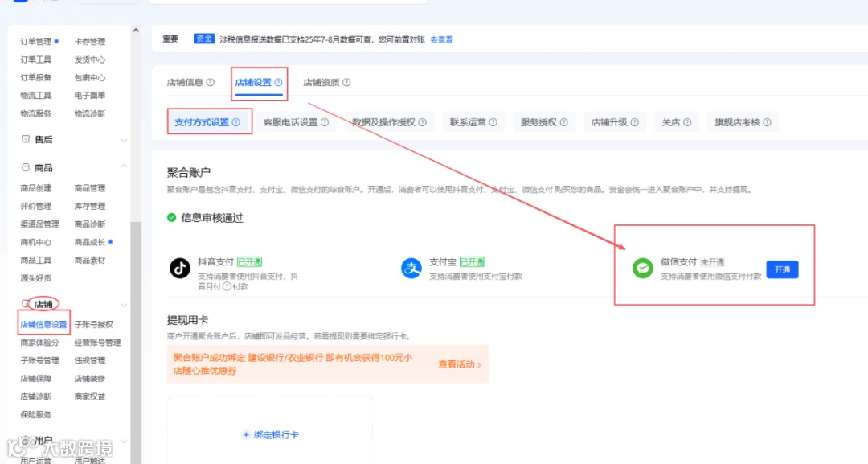This screenshot has width=868, height=464.
Task: Switch to 店铺设置 tab
Action: click(253, 83)
